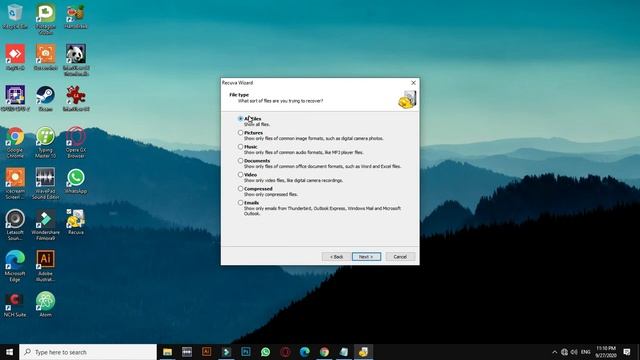Launch Steam from the desktop
This screenshot has width=640, height=360.
coord(45,98)
